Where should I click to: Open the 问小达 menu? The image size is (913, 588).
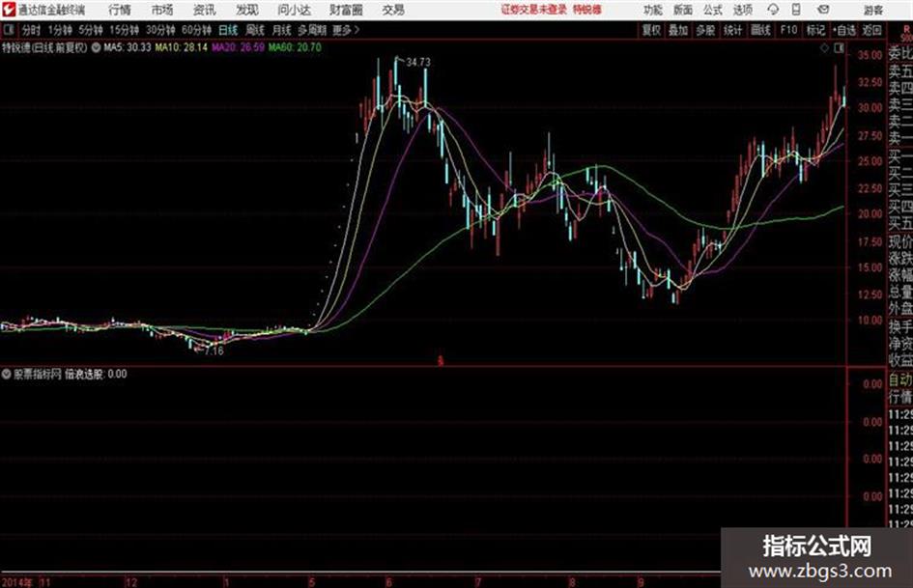(294, 10)
